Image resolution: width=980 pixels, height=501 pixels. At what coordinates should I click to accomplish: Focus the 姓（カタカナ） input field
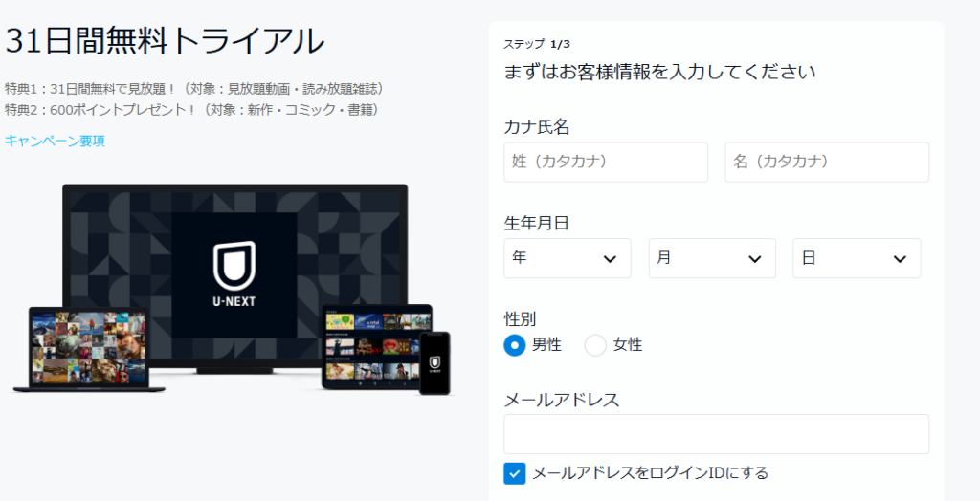coord(606,163)
